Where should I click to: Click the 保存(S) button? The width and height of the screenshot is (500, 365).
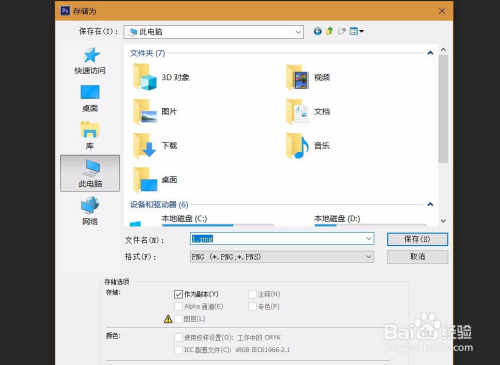point(417,239)
